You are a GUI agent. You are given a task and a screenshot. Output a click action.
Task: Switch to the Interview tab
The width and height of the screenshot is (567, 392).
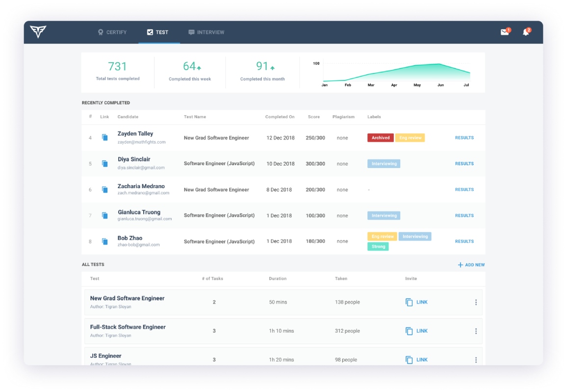pyautogui.click(x=206, y=32)
